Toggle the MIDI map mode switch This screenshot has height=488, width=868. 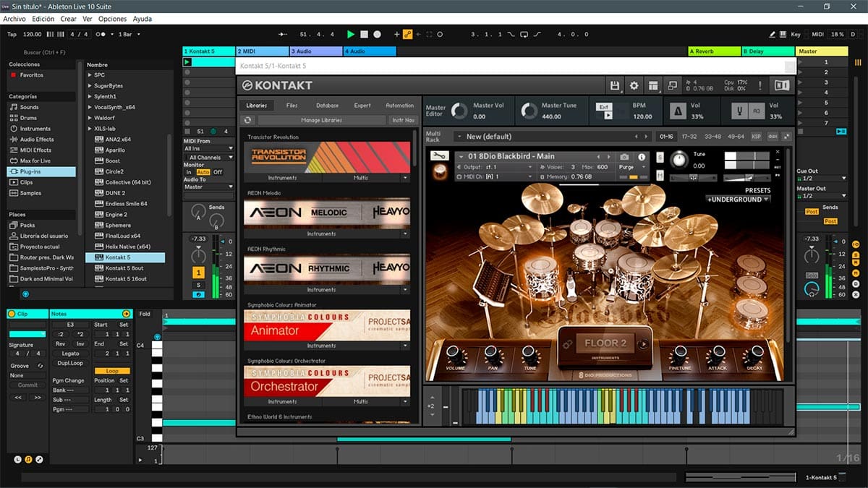tap(817, 34)
